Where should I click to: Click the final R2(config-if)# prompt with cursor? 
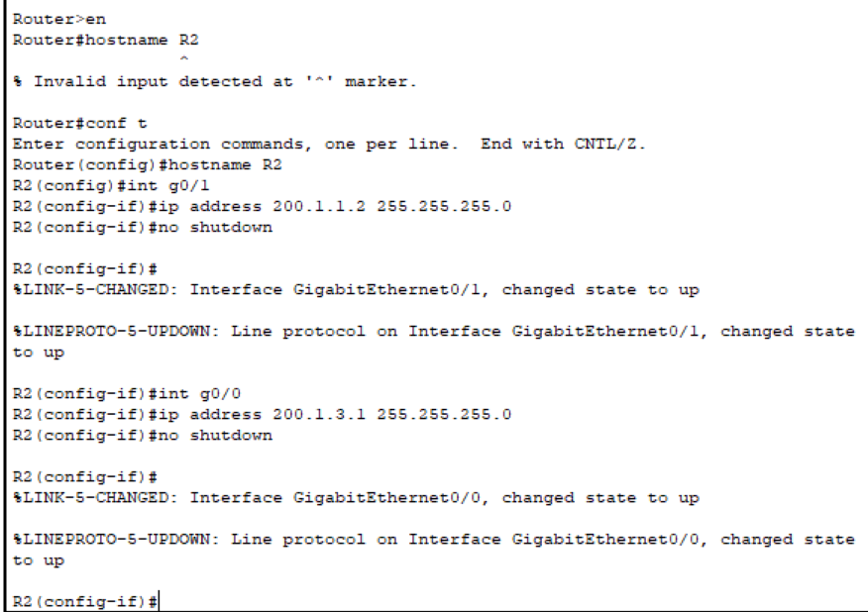tap(85, 602)
